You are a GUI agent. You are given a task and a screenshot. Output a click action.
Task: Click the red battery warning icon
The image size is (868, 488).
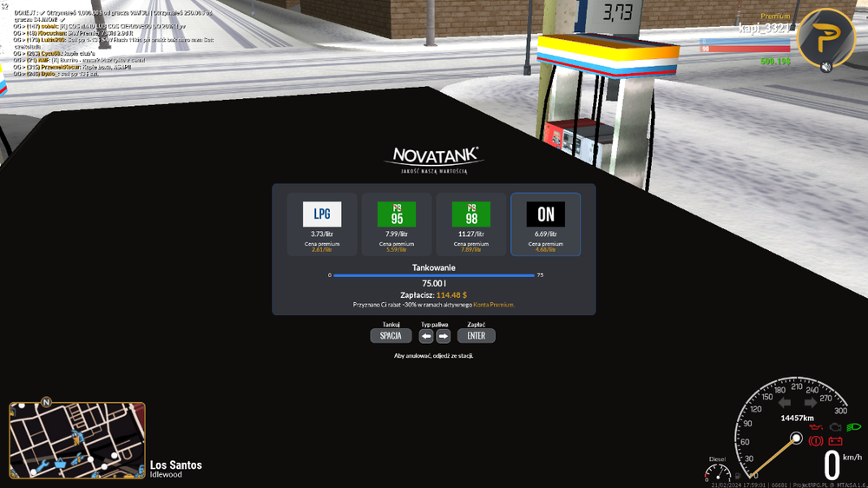(x=835, y=441)
